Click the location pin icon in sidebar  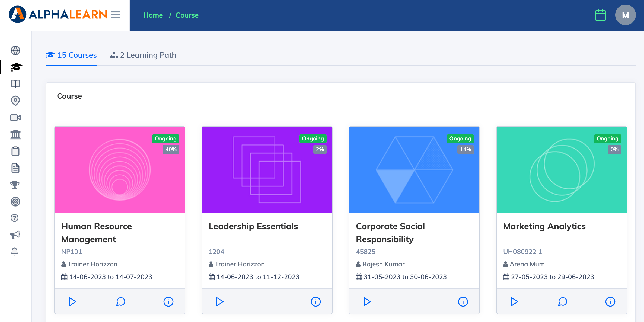(x=15, y=101)
